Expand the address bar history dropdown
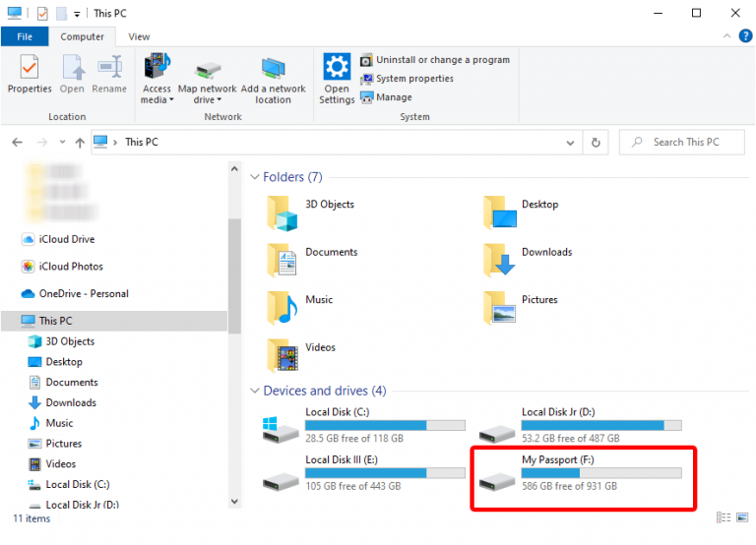Viewport: 756px width, 545px height. [570, 143]
